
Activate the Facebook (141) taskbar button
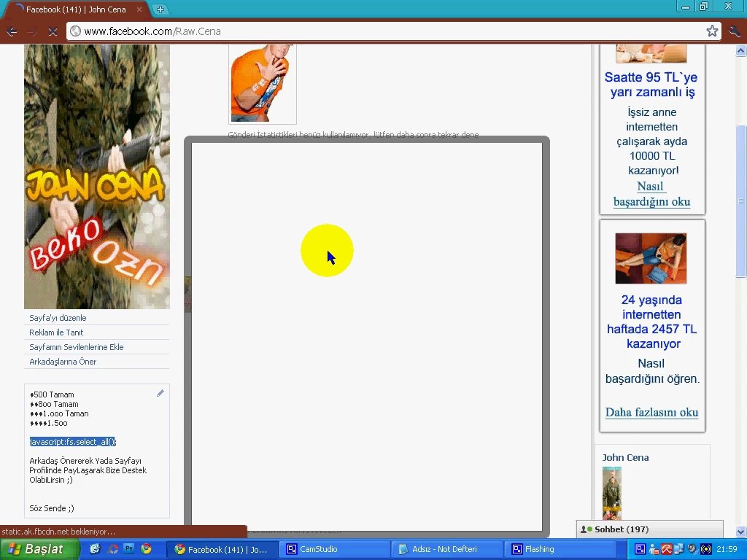click(222, 549)
